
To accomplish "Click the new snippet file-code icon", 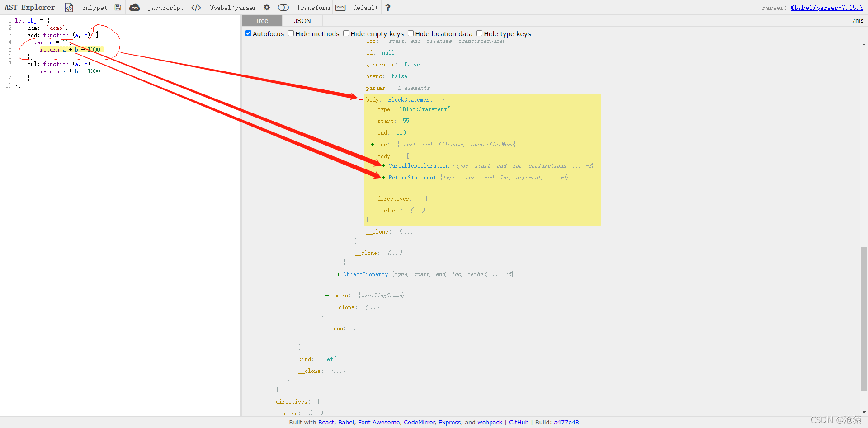I will (69, 8).
